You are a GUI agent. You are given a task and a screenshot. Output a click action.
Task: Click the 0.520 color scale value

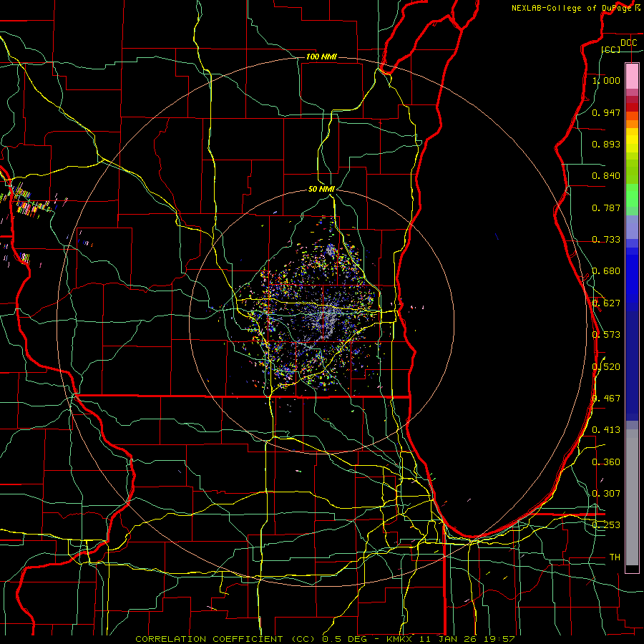tap(606, 366)
